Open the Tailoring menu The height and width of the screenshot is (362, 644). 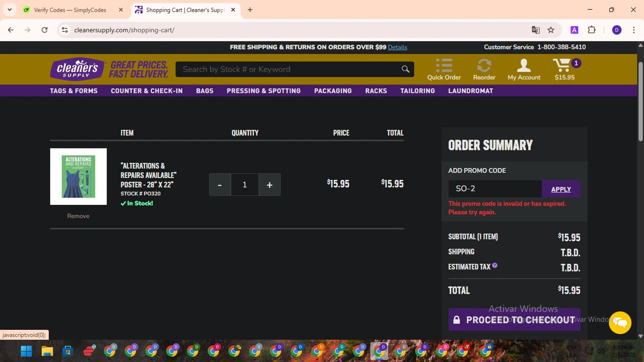(x=418, y=91)
